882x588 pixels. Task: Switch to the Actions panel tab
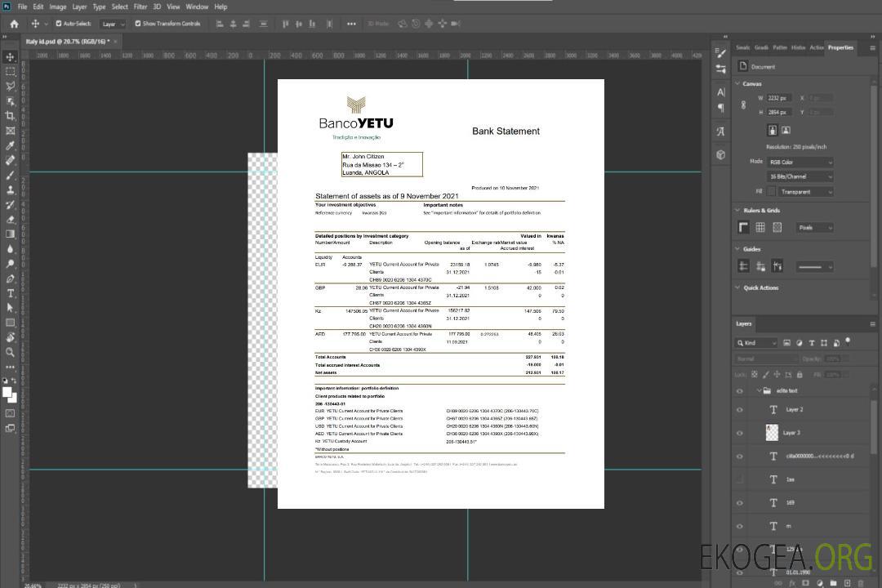tap(816, 48)
